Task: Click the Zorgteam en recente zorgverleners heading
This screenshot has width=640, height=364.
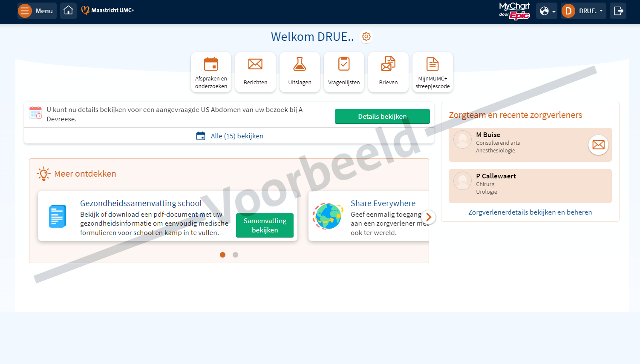Action: coord(515,115)
